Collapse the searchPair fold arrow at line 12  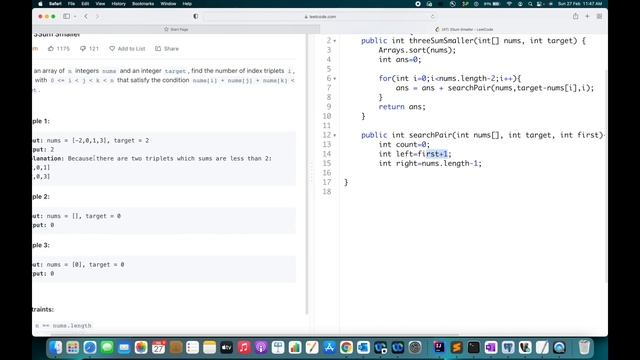click(335, 136)
